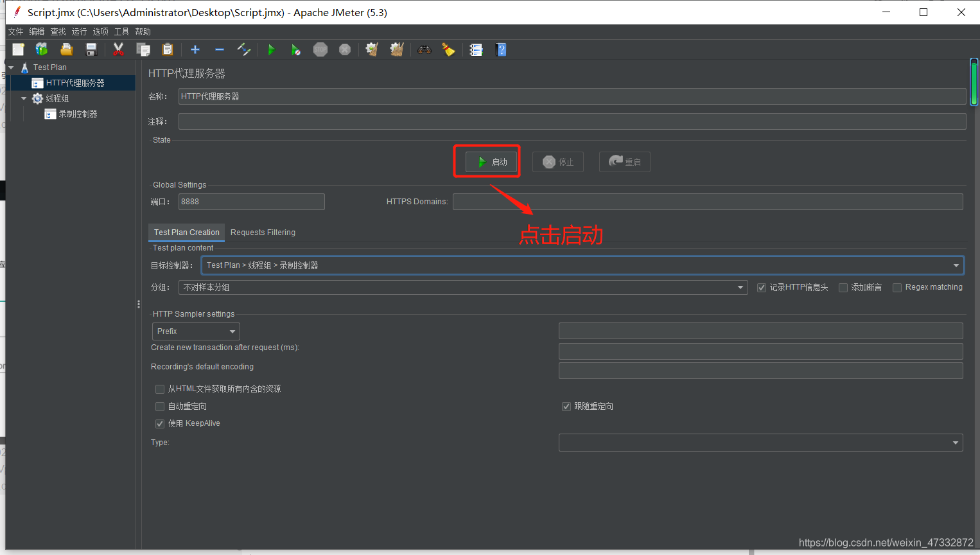
Task: Click the Save floppy disk icon
Action: coord(91,49)
